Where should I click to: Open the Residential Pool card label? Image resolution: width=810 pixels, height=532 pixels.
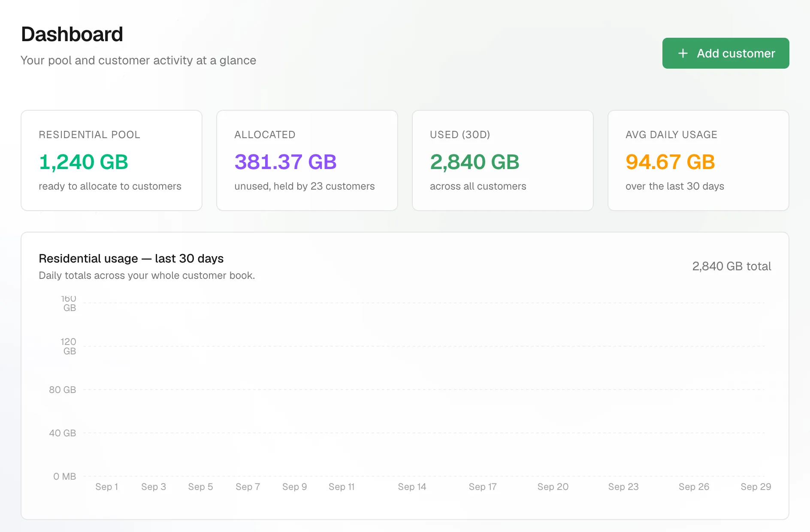(90, 135)
